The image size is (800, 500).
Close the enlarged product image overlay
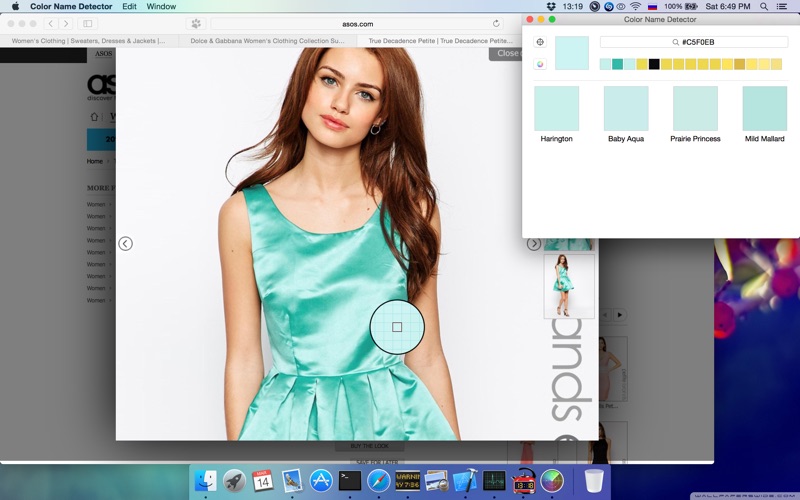pos(506,54)
